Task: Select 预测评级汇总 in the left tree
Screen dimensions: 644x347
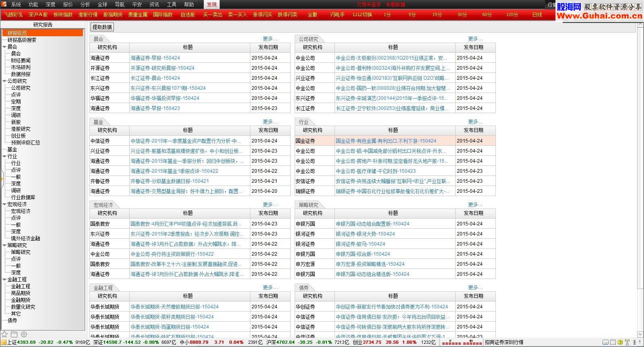Action: (x=25, y=143)
